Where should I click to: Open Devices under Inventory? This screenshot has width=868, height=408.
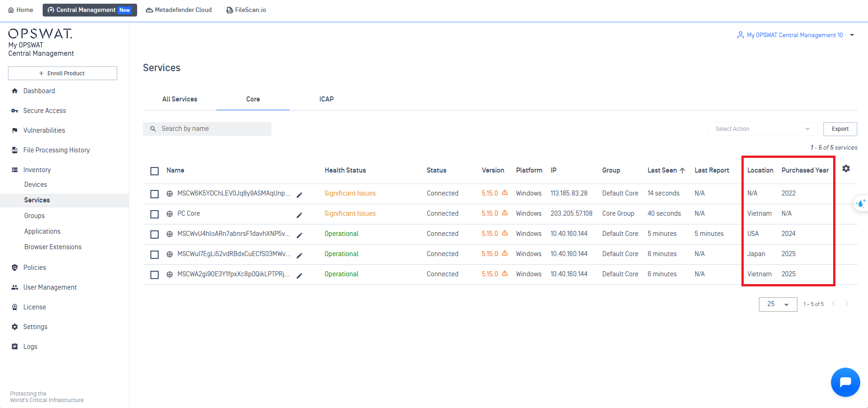click(36, 184)
